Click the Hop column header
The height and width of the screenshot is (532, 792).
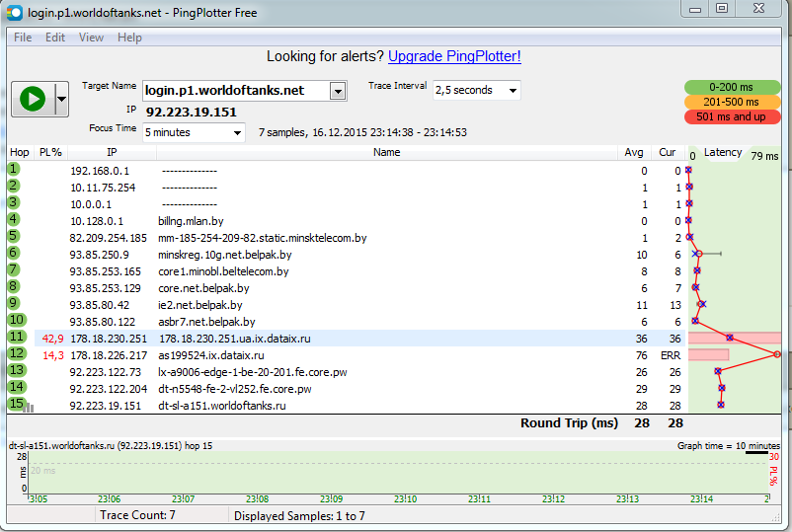pyautogui.click(x=20, y=152)
